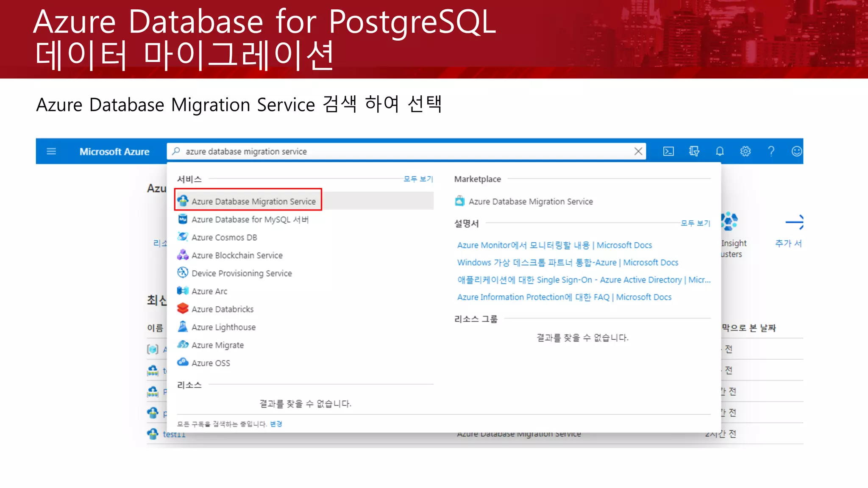Click the Azure Migrate icon

coord(183,344)
